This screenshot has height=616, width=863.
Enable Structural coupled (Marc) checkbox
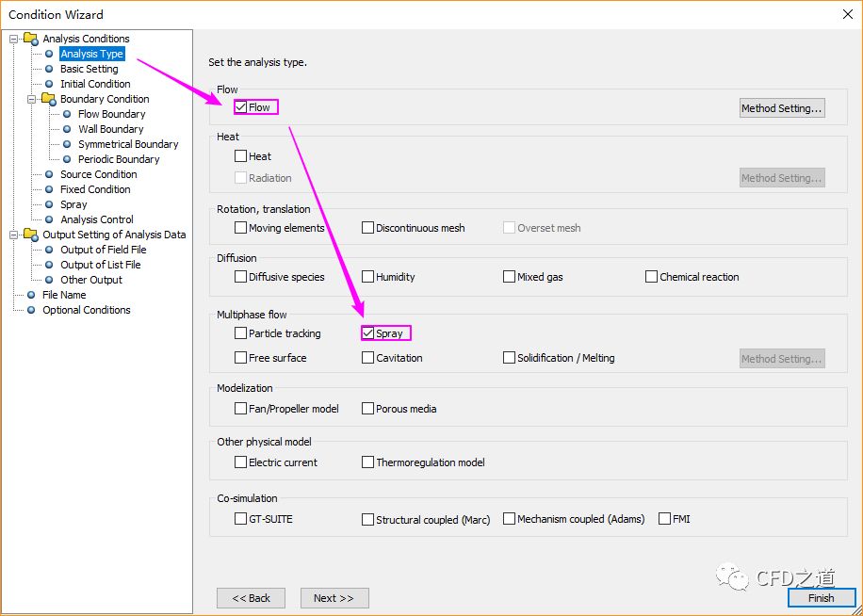(367, 519)
